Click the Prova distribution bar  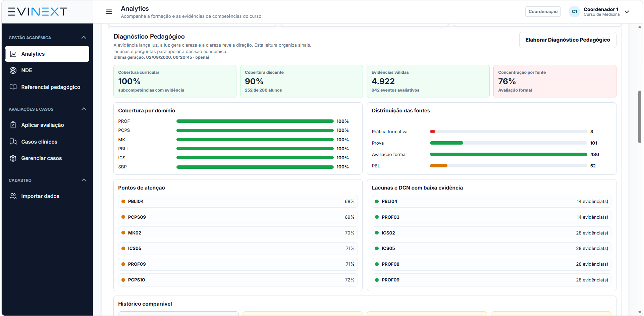446,143
